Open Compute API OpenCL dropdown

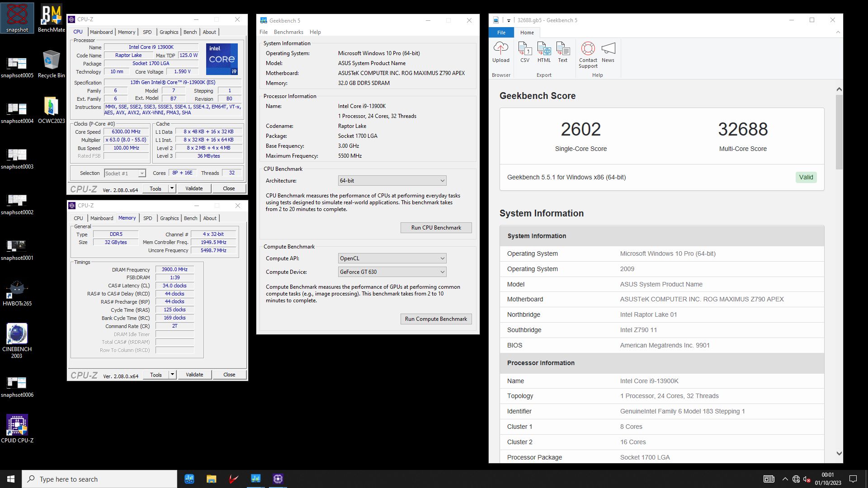coord(392,258)
